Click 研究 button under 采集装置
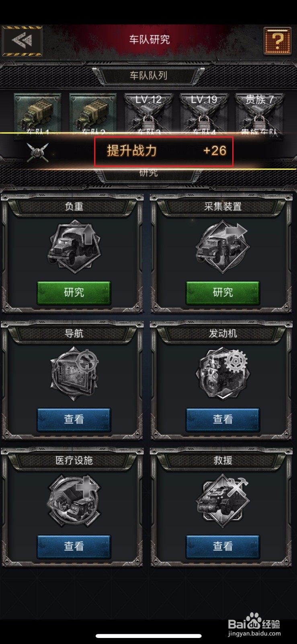Image resolution: width=297 pixels, height=644 pixels. point(223,293)
